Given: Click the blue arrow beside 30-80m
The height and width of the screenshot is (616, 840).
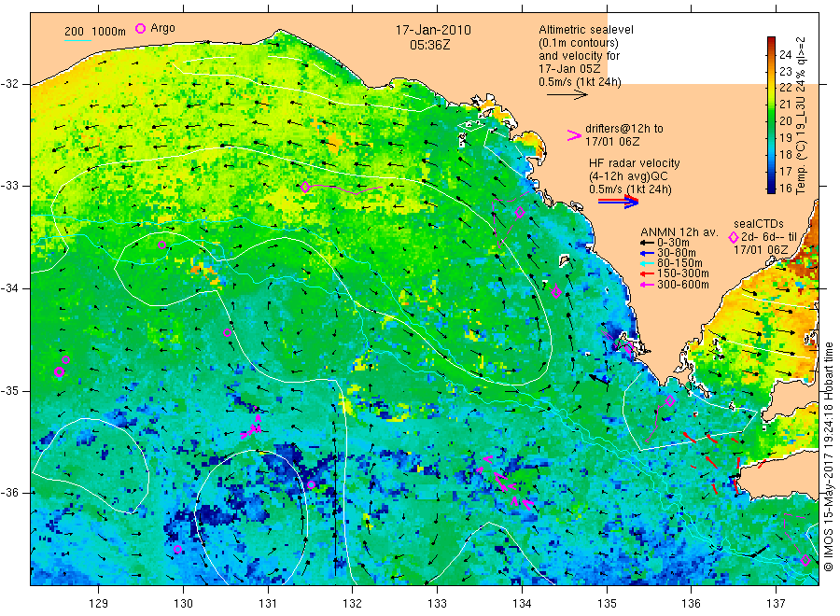Looking at the screenshot, I should [647, 253].
